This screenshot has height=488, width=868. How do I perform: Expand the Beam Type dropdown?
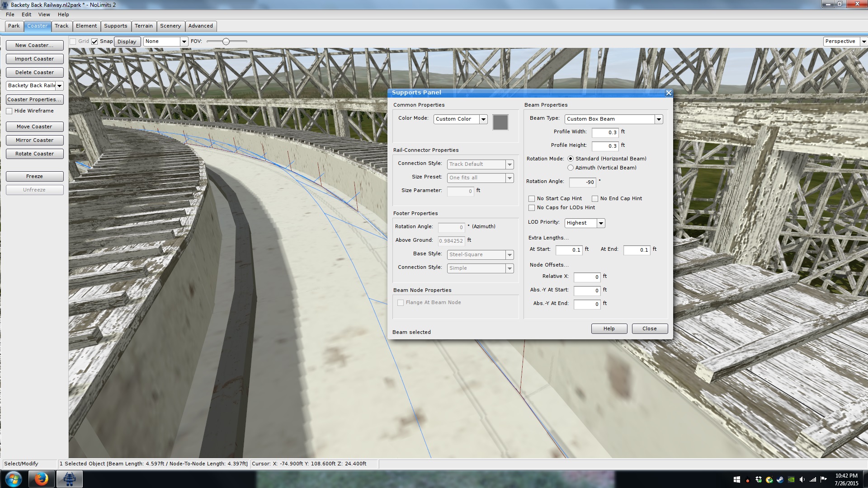point(658,119)
